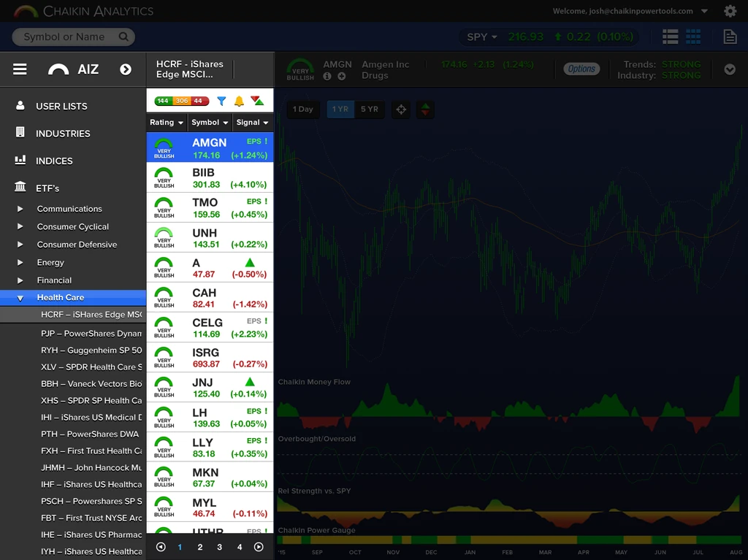The height and width of the screenshot is (560, 748).
Task: Open the SPY benchmark dropdown
Action: coord(482,37)
